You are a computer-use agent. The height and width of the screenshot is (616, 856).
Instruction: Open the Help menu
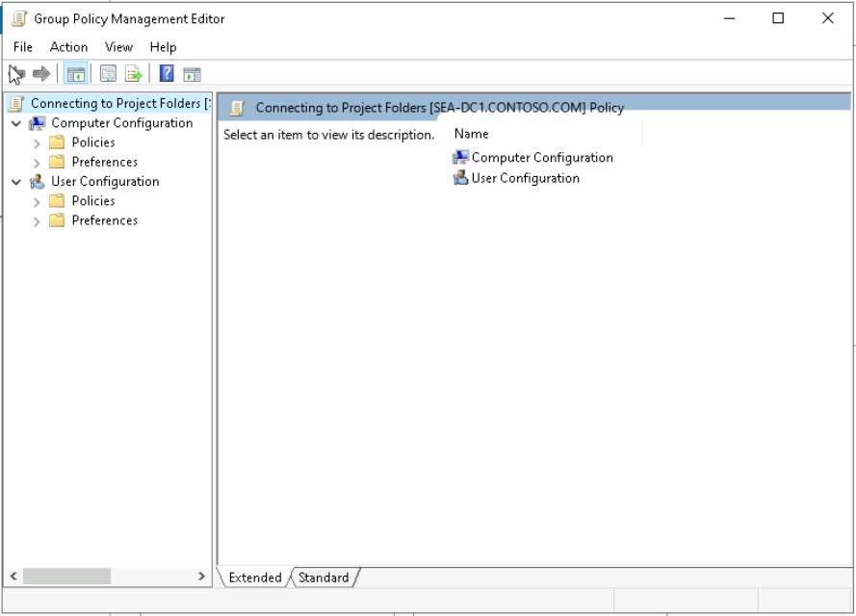point(164,47)
